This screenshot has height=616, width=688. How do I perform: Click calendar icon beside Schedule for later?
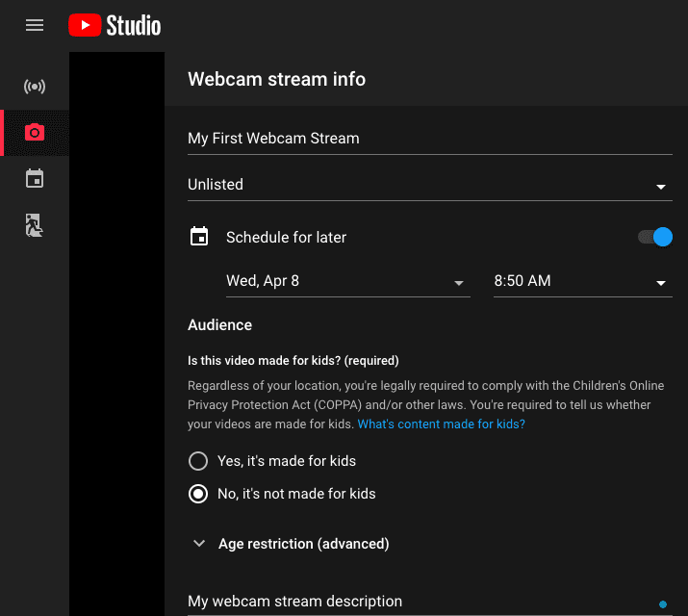(199, 237)
